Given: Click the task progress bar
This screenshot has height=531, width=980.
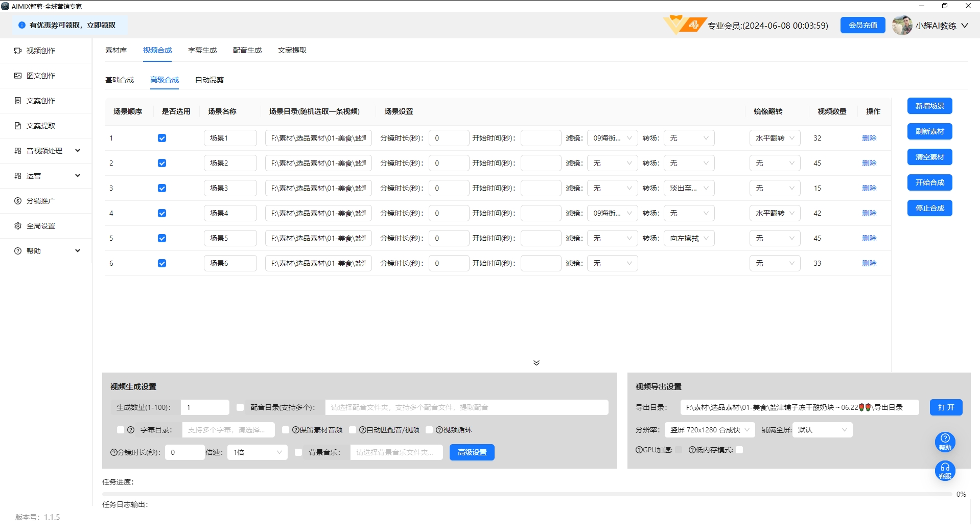Looking at the screenshot, I should click(526, 494).
